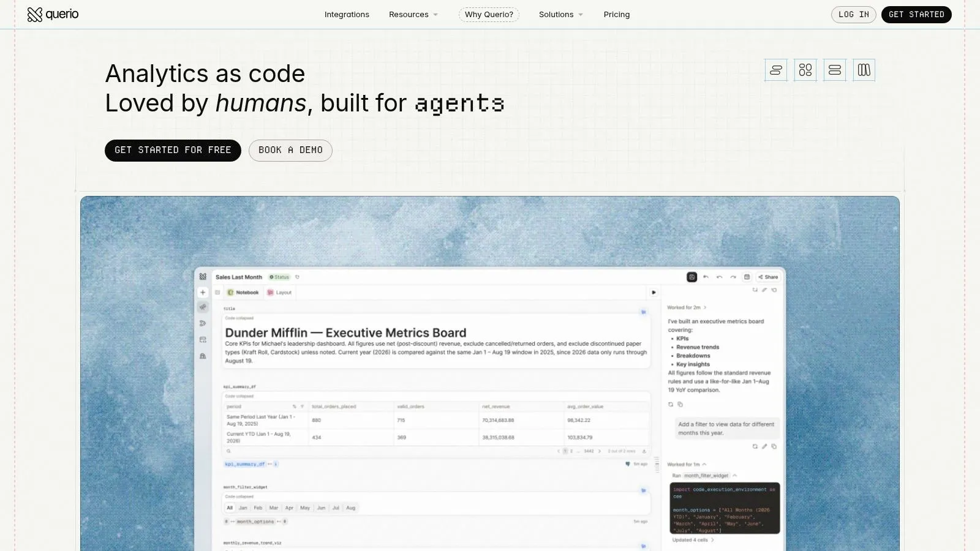Click the Querio logo in the header
Screen dimensions: 980x551
tap(53, 14)
